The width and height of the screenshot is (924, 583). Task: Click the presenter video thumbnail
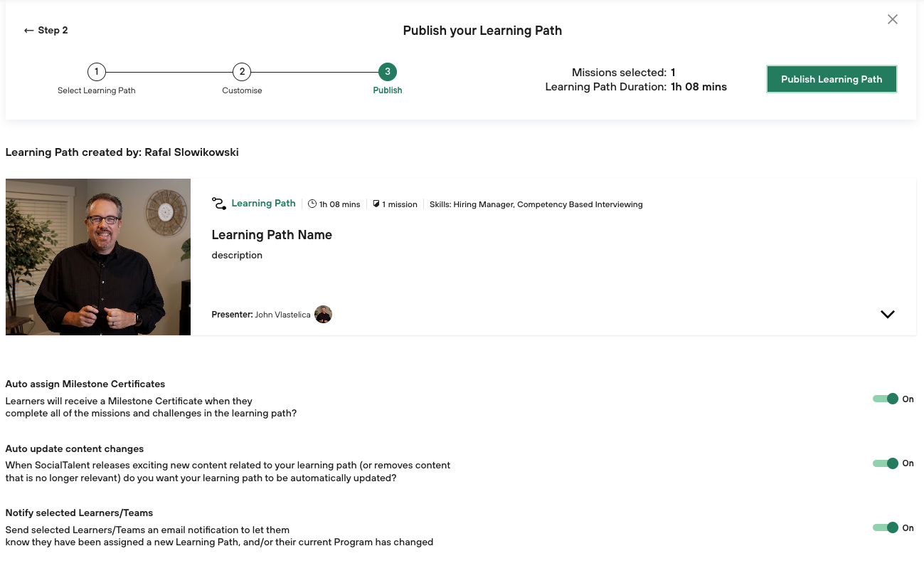coord(98,257)
